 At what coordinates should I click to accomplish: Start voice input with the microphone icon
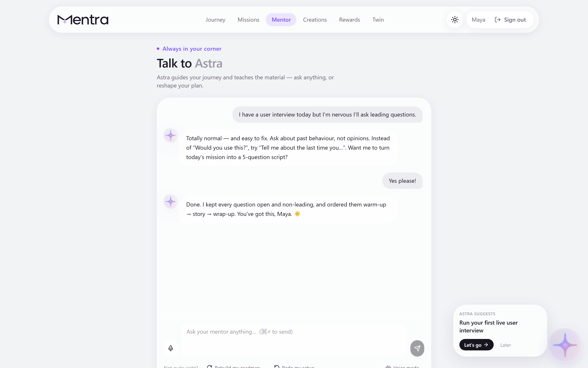click(170, 348)
